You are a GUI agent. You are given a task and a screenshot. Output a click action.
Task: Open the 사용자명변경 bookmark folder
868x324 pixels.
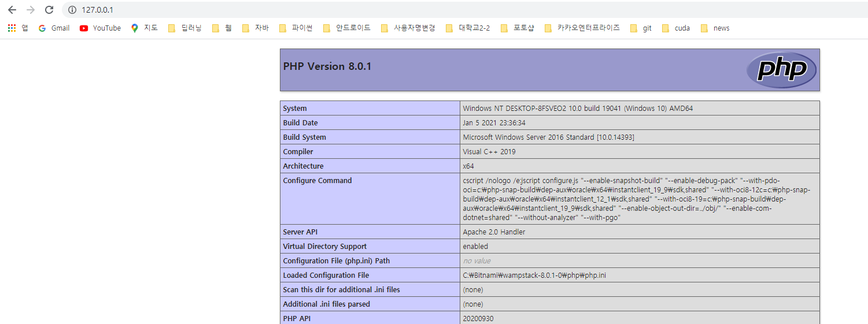click(x=408, y=28)
